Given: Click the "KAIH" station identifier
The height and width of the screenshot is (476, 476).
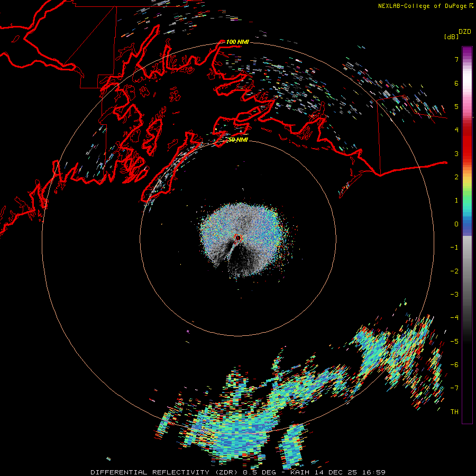Looking at the screenshot, I should (x=300, y=472).
